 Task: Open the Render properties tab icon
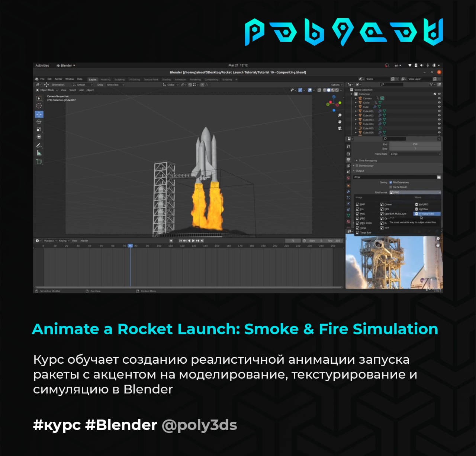[x=348, y=154]
